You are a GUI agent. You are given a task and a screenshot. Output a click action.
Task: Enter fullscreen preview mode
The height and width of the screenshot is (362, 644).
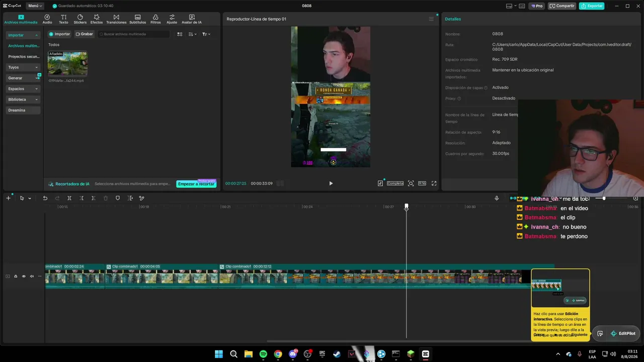(434, 184)
